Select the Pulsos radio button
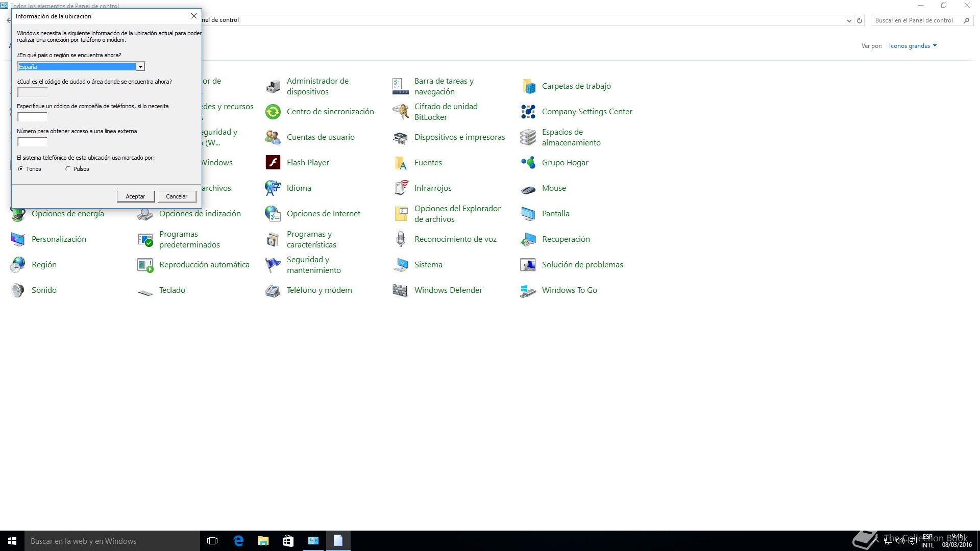The width and height of the screenshot is (980, 551). click(68, 169)
